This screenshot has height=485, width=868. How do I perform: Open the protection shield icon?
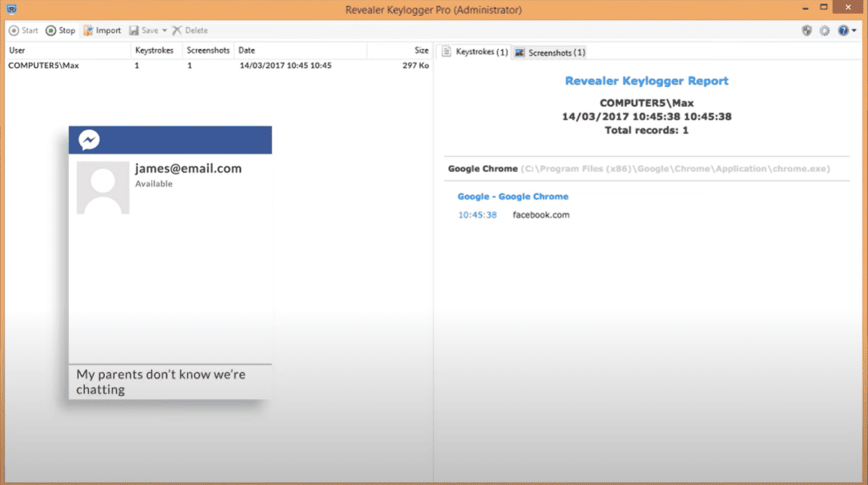click(807, 30)
